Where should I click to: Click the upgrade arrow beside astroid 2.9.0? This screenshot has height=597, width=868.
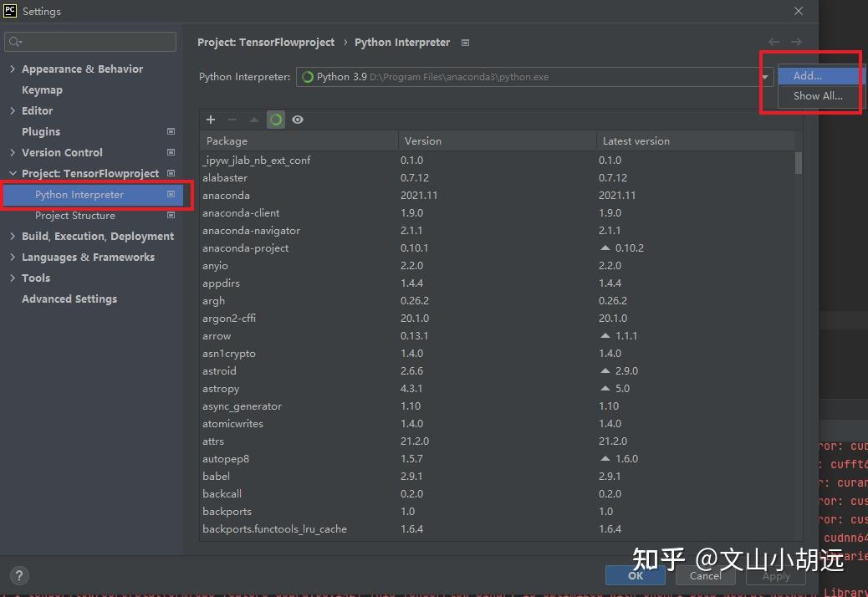[605, 370]
